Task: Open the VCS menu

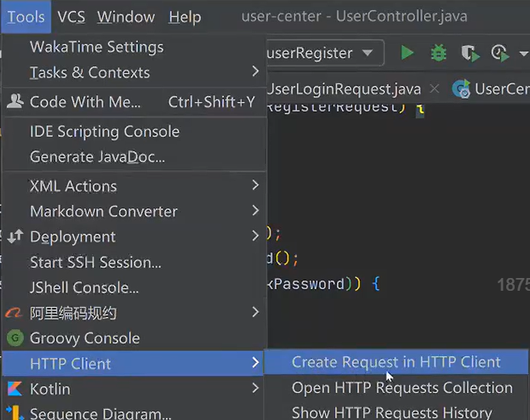Action: (x=71, y=17)
